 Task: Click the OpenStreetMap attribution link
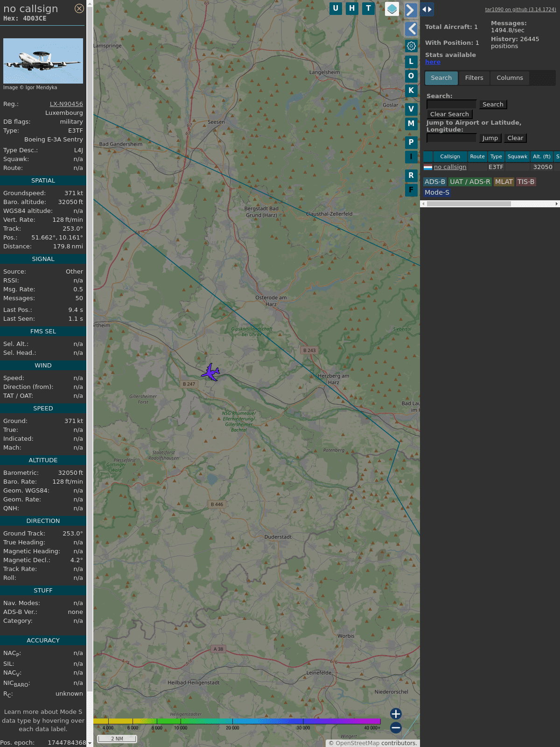[357, 743]
